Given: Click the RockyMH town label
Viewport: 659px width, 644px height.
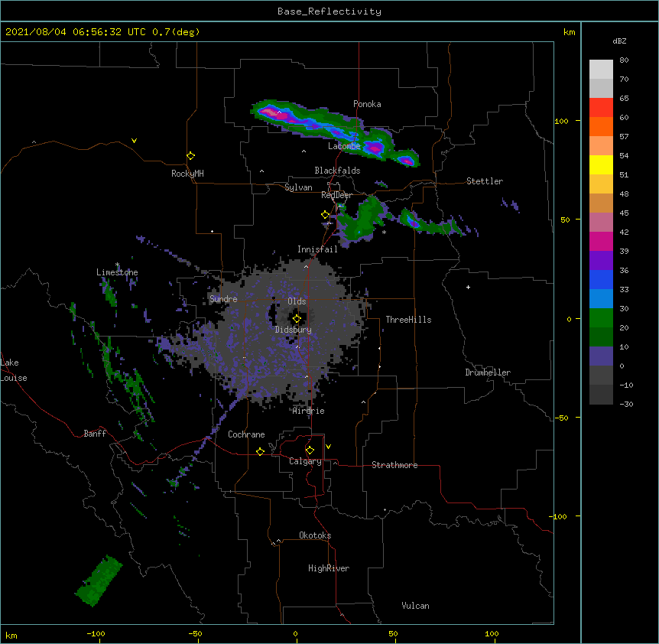Looking at the screenshot, I should click(187, 174).
